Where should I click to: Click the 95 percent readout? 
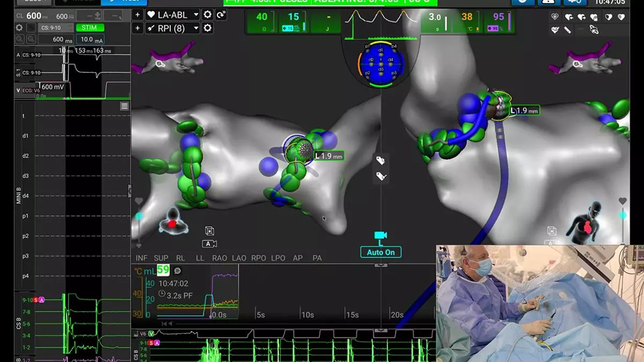(500, 21)
